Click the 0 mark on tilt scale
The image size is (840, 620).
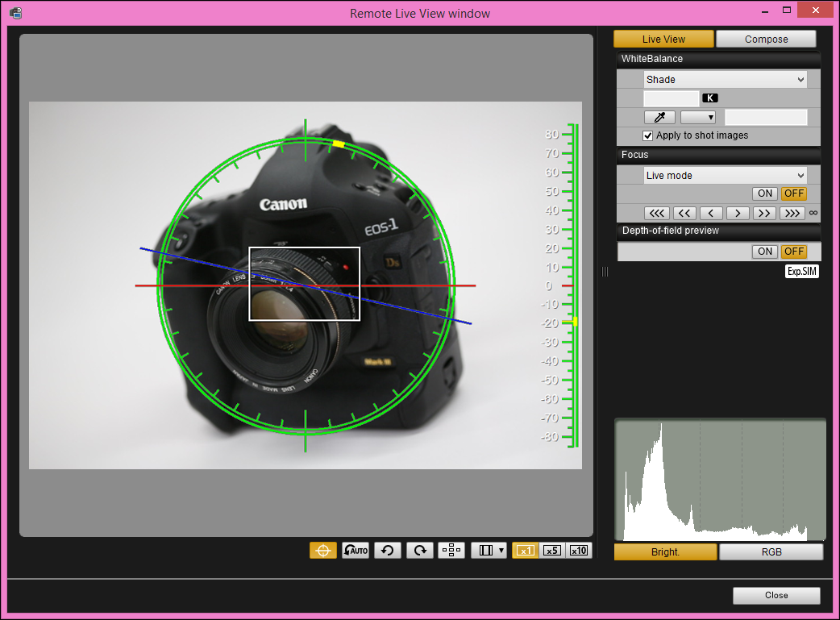pos(548,286)
